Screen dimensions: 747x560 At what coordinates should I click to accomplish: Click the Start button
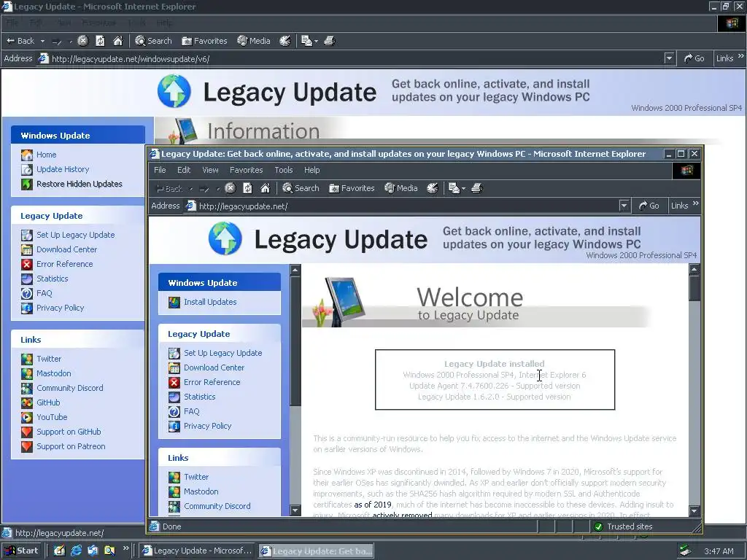[x=21, y=551]
